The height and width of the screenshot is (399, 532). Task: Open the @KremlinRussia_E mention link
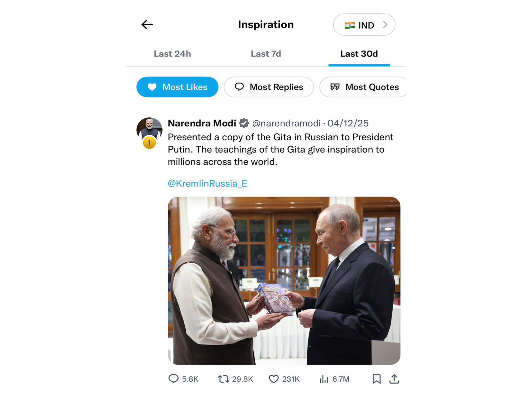(x=207, y=183)
